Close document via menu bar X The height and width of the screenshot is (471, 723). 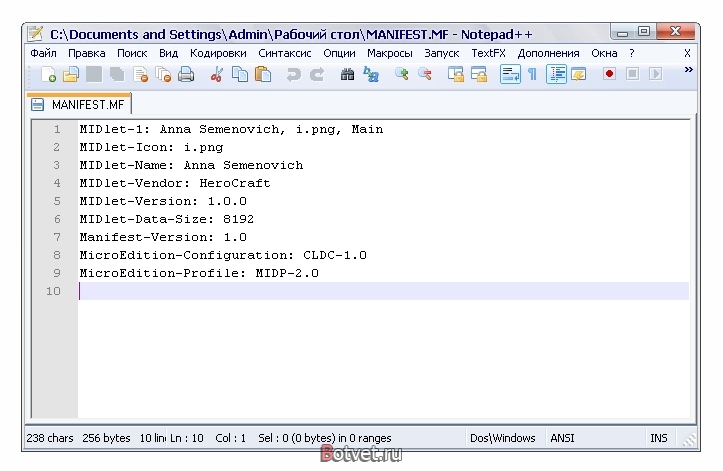tap(687, 54)
